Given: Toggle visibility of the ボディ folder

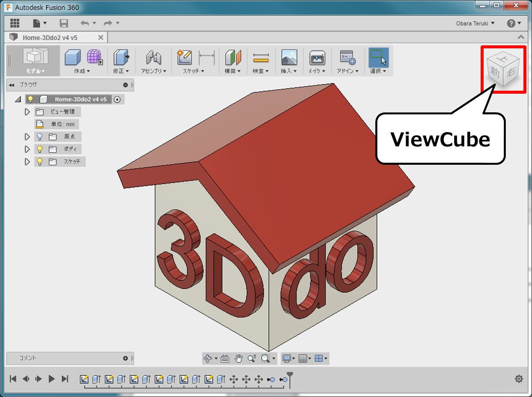Looking at the screenshot, I should (x=39, y=149).
